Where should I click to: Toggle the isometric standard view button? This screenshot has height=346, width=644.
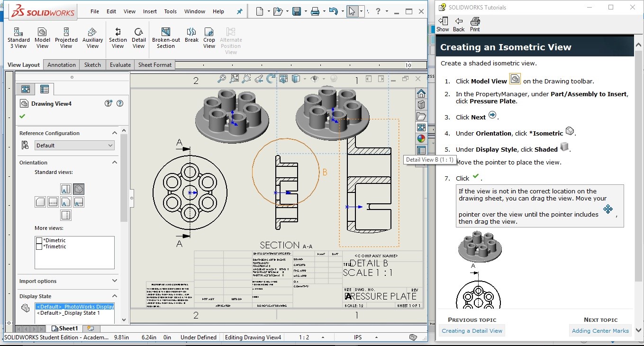[x=79, y=189]
